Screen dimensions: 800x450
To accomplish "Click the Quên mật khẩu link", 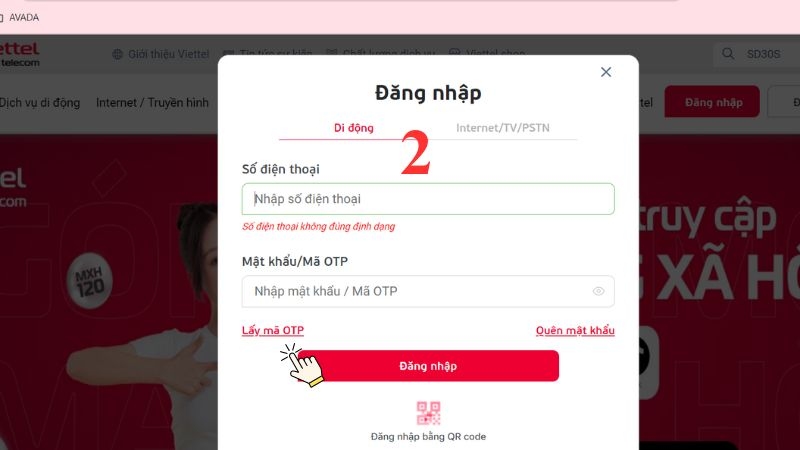I will coord(575,330).
